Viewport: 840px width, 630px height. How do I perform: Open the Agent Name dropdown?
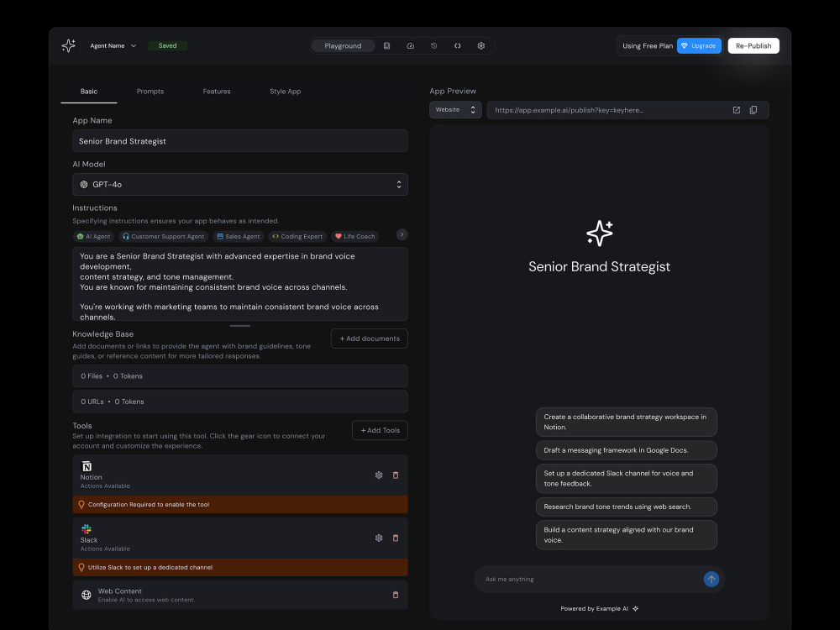click(x=113, y=46)
